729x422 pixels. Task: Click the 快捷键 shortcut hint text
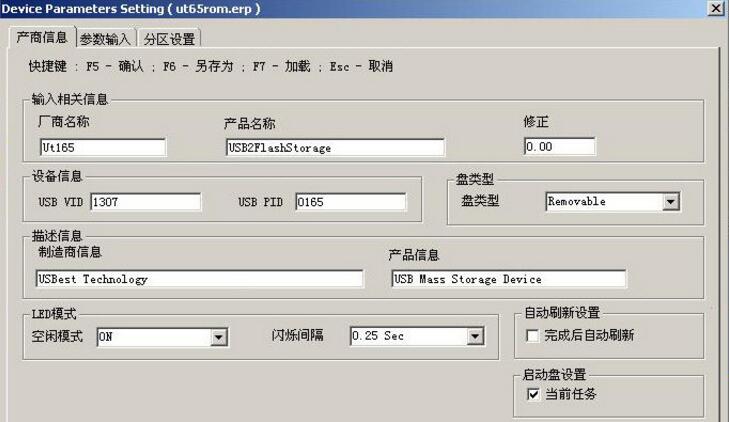coord(211,66)
